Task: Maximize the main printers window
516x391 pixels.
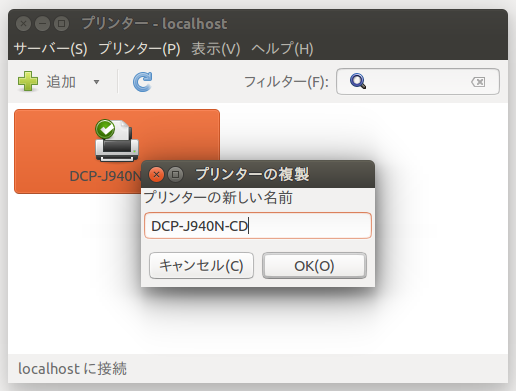Action: coord(61,24)
